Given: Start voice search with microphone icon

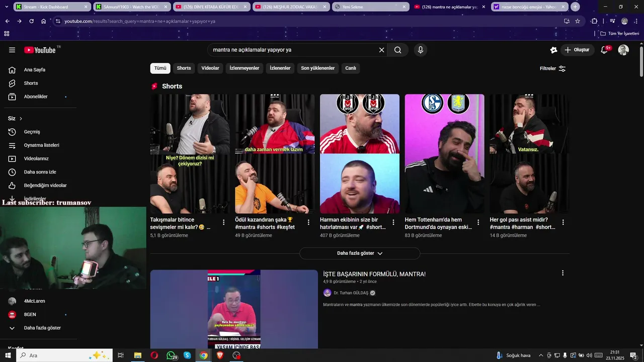Looking at the screenshot, I should [x=421, y=50].
